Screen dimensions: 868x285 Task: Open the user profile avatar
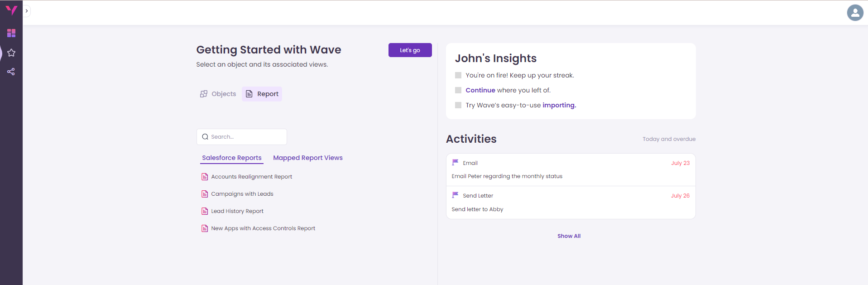855,13
